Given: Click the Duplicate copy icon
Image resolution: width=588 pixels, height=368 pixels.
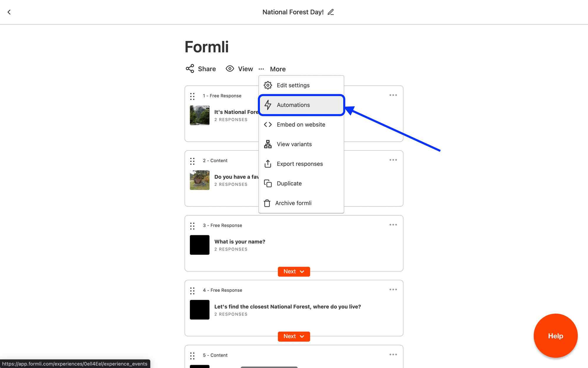Looking at the screenshot, I should pos(268,183).
